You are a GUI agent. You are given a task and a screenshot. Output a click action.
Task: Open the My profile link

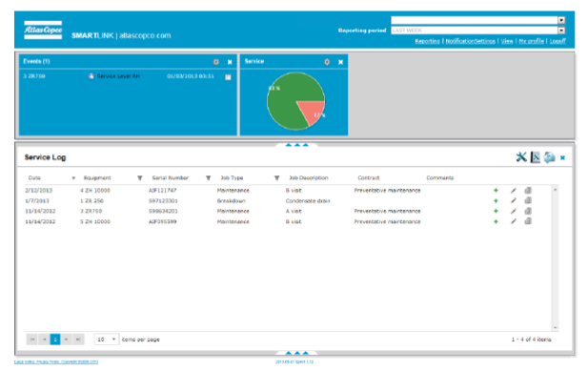point(532,41)
